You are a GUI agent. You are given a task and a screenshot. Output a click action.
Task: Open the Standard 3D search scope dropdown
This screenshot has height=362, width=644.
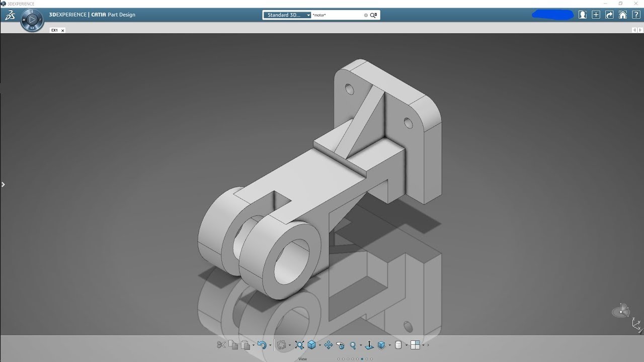coord(287,15)
